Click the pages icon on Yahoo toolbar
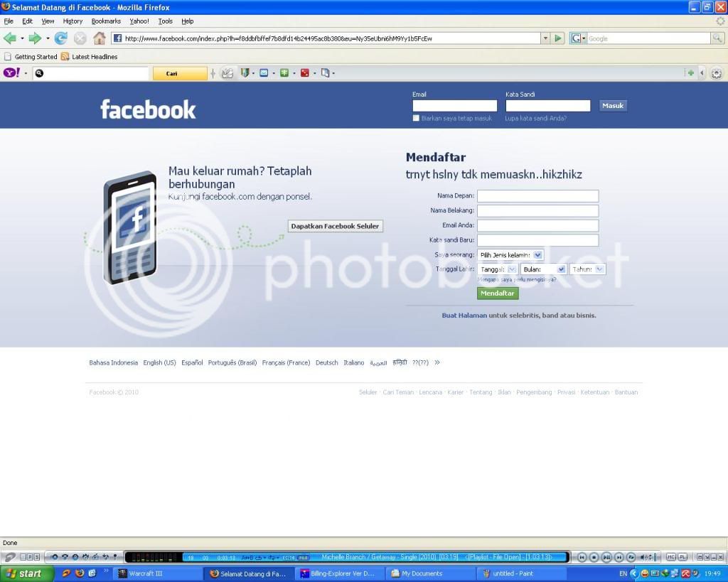Screen dimensions: 728x582 [x=326, y=73]
